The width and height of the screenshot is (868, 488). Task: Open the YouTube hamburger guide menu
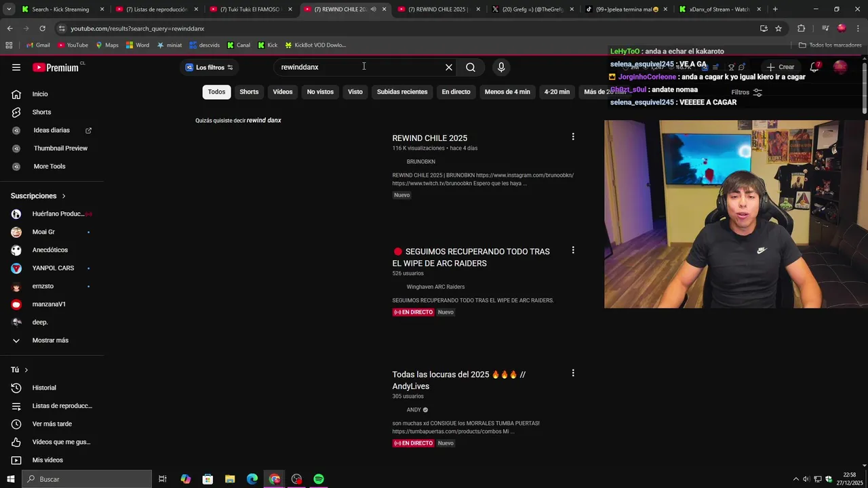(x=16, y=67)
